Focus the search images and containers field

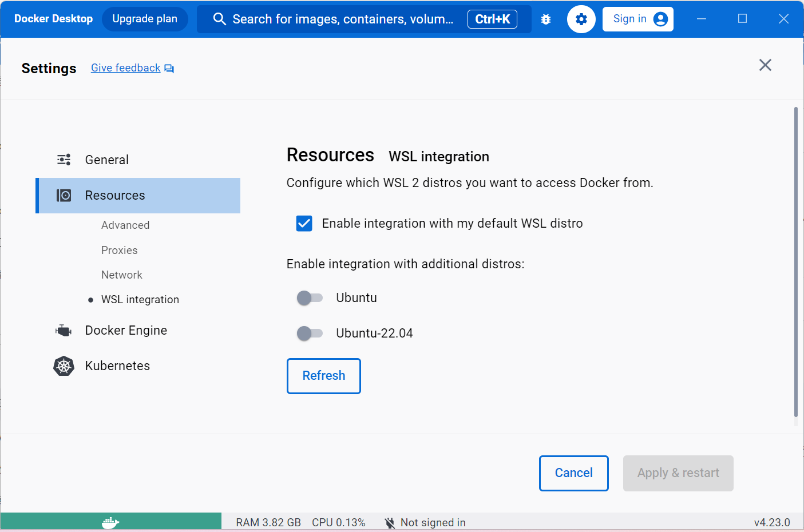tap(365, 19)
